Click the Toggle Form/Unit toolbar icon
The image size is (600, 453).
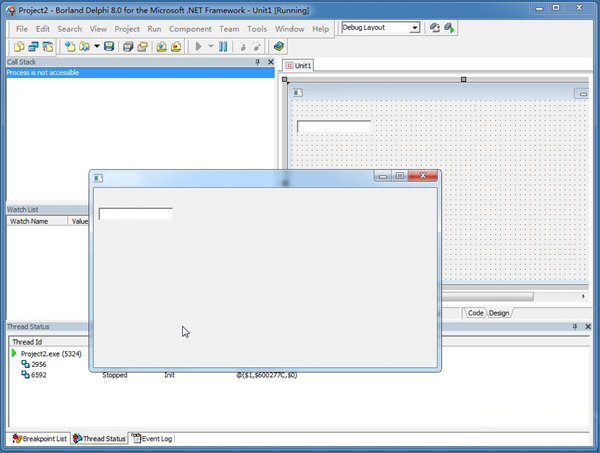point(48,47)
